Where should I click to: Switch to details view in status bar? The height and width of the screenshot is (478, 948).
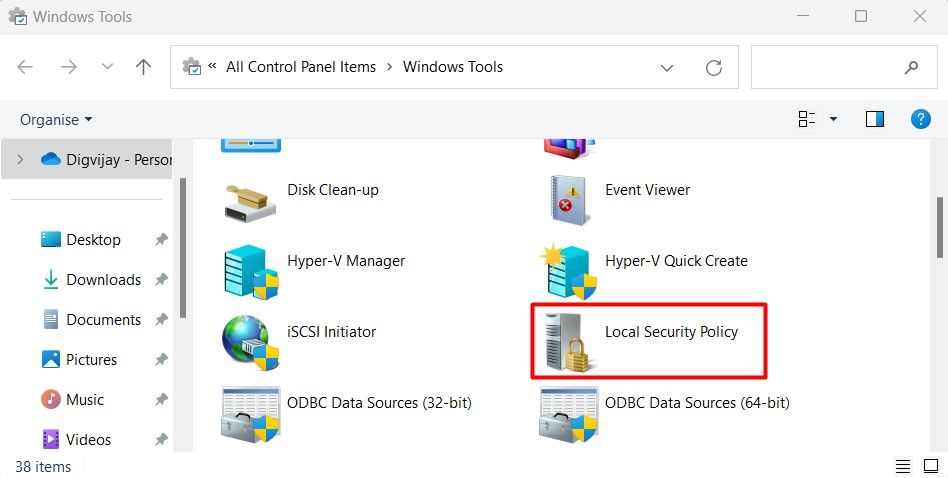903,466
